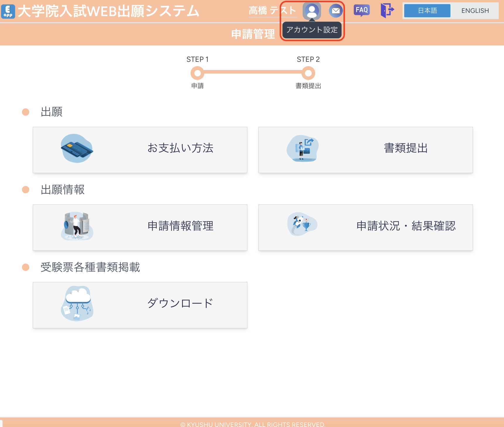Open the FAQ icon
Screen dimensions: 504x427
(x=362, y=10)
